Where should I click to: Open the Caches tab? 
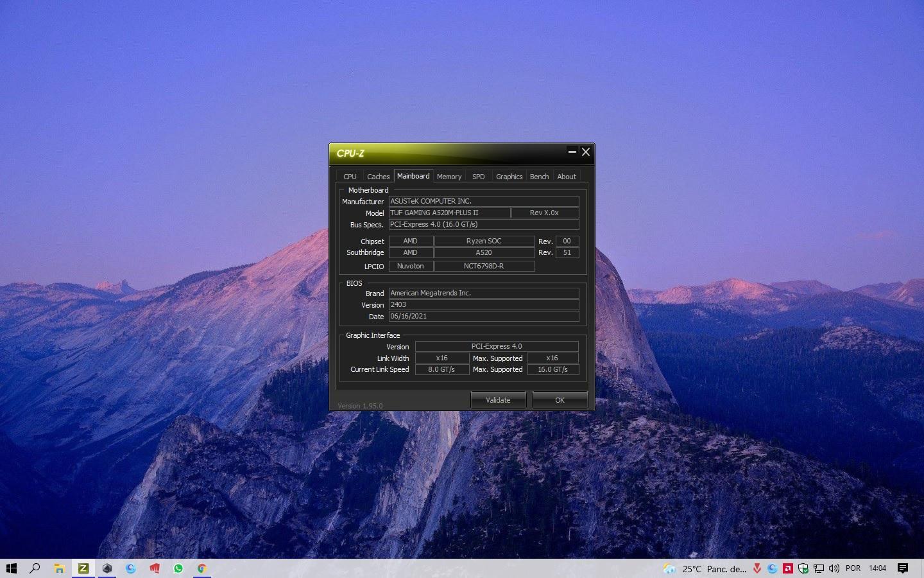378,177
